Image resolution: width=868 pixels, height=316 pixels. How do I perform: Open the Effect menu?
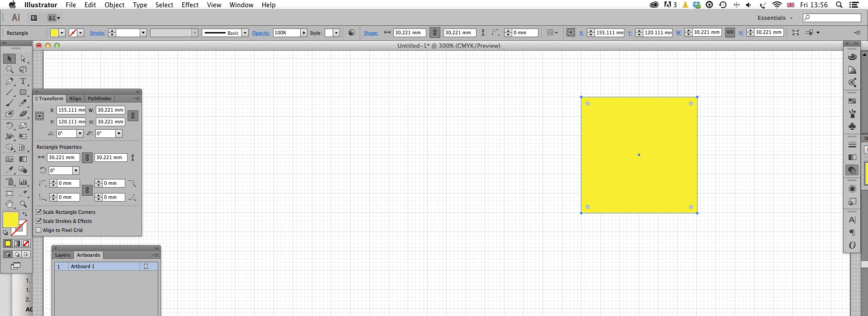click(x=190, y=5)
